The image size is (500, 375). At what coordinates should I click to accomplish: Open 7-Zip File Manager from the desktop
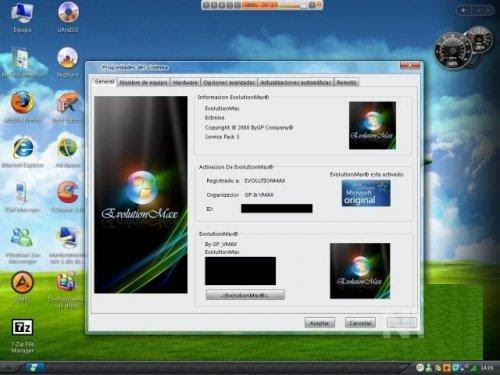22,336
